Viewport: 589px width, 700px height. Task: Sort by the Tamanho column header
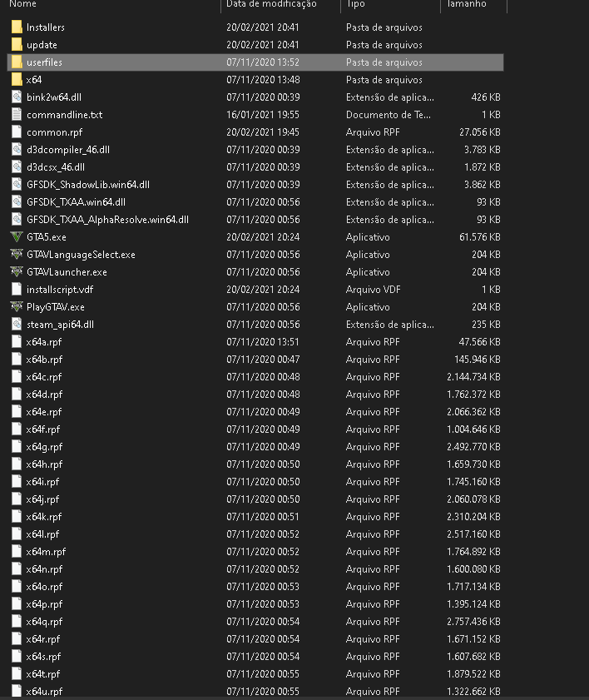(x=466, y=4)
